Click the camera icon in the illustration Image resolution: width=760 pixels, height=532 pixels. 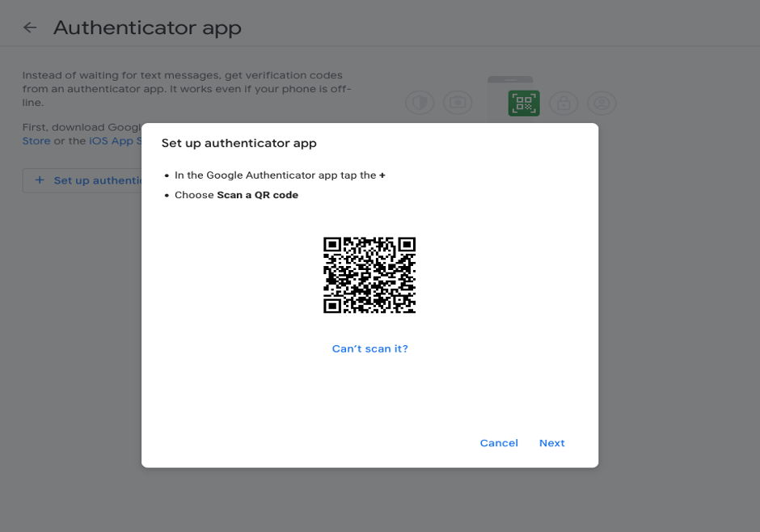click(x=458, y=103)
